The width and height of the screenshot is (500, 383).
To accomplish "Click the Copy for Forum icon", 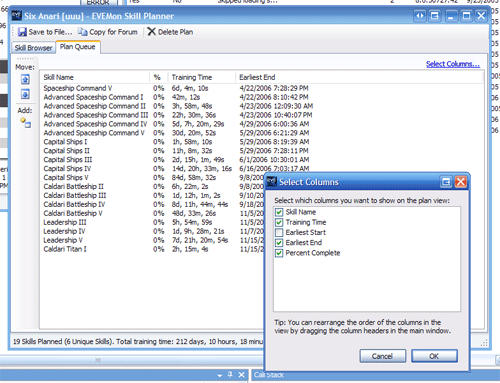I will tap(82, 32).
